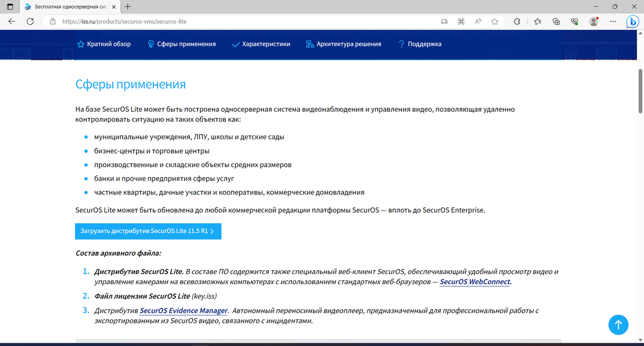
Task: Click the bullet about частные квартиры
Action: 229,192
